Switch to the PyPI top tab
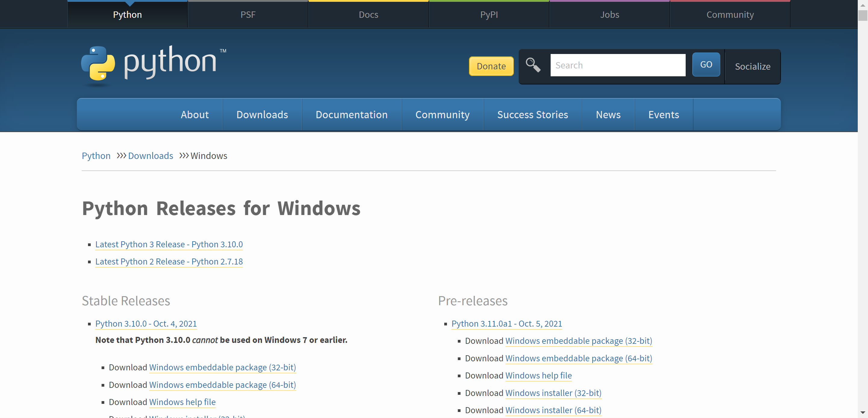This screenshot has width=868, height=418. tap(489, 14)
